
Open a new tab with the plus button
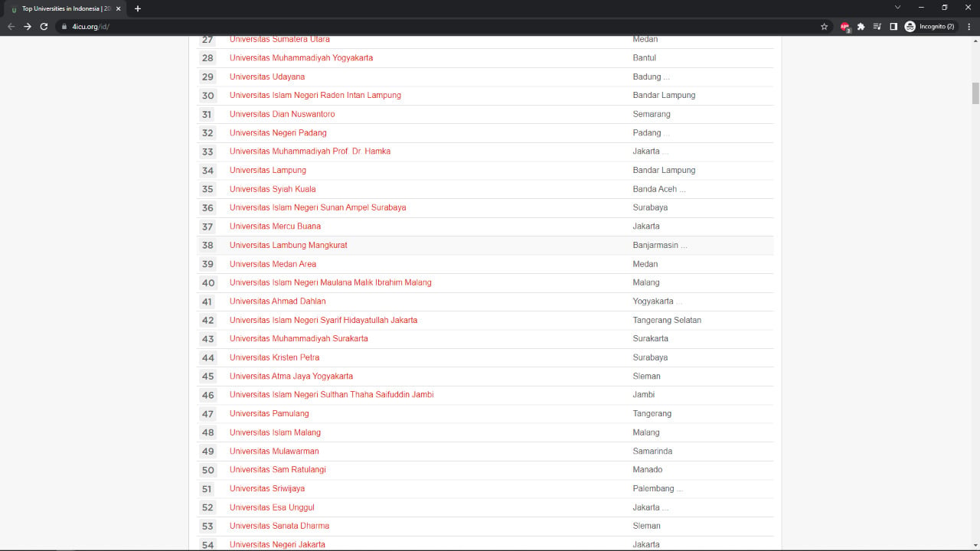138,8
